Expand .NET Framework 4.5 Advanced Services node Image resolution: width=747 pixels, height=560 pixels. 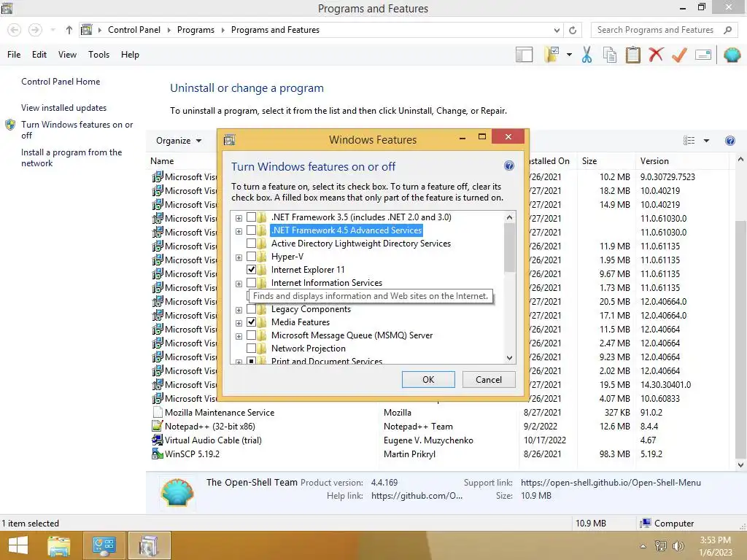[x=239, y=231]
